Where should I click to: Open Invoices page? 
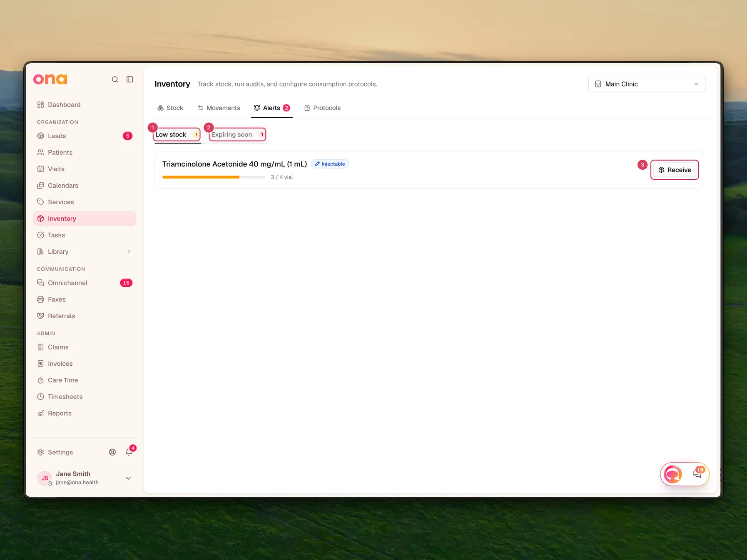point(85,364)
